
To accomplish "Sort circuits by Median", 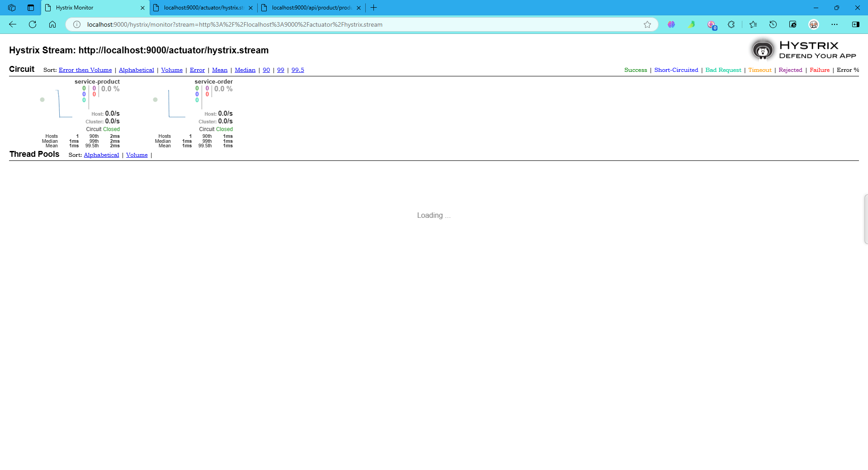I will 245,70.
